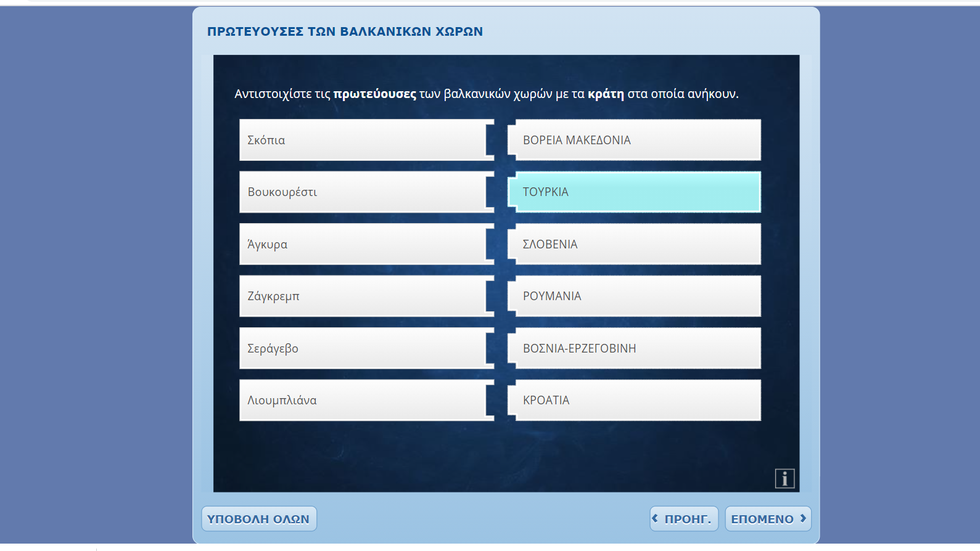Click the right chevron on ΕΠΟΜΕΝΟ button
The width and height of the screenshot is (980, 551).
coord(803,518)
